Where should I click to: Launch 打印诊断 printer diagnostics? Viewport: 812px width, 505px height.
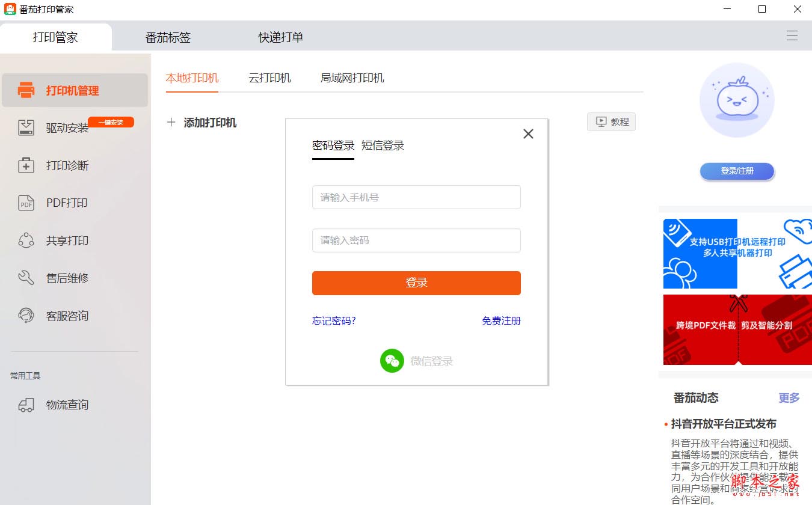click(x=66, y=165)
